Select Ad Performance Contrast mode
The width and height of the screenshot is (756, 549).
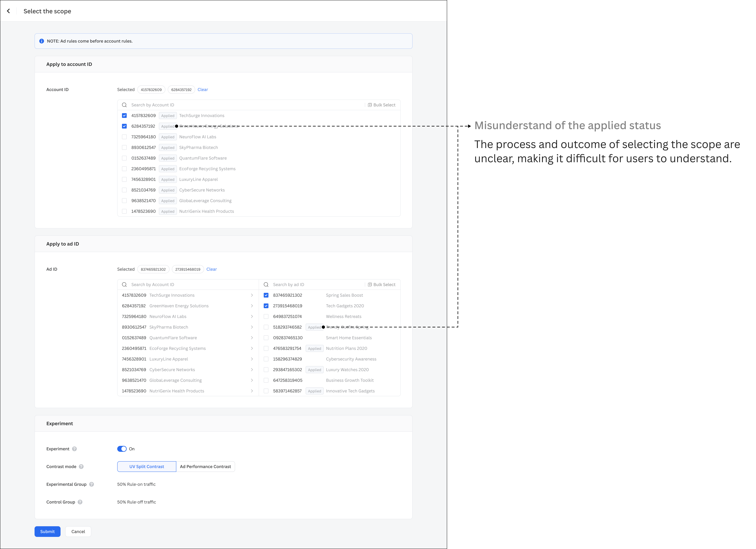click(205, 467)
